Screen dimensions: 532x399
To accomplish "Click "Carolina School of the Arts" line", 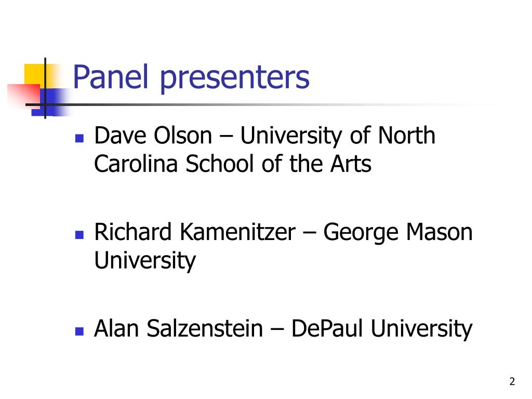I will point(232,164).
